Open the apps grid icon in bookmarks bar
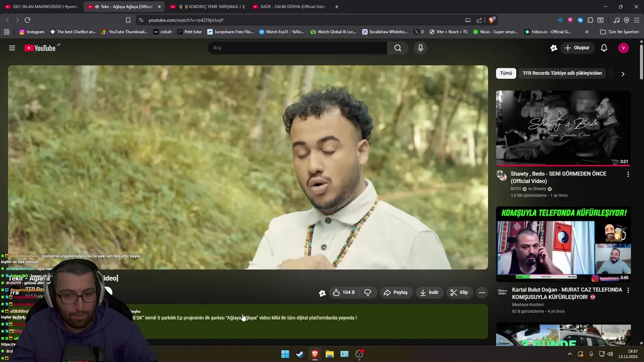This screenshot has height=362, width=644. pos(7,32)
